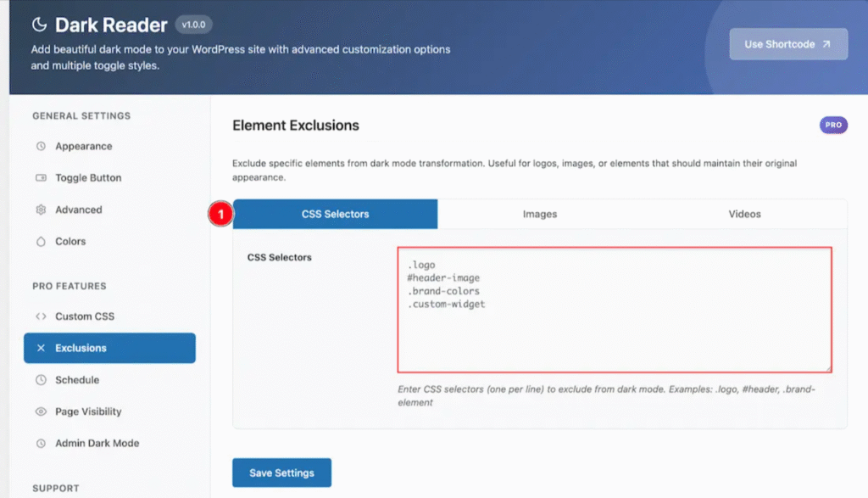
Task: Click the code brackets icon beside Custom CSS
Action: click(x=41, y=316)
